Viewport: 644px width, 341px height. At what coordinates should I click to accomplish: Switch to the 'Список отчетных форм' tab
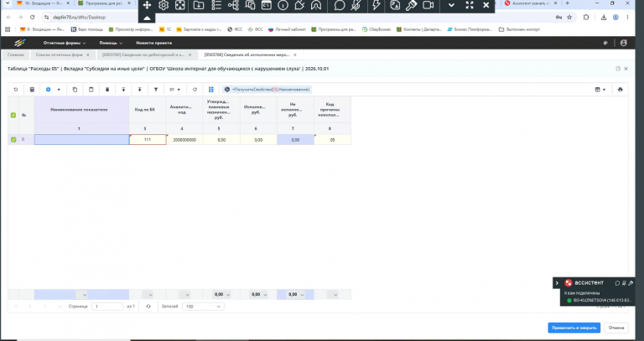(x=62, y=54)
